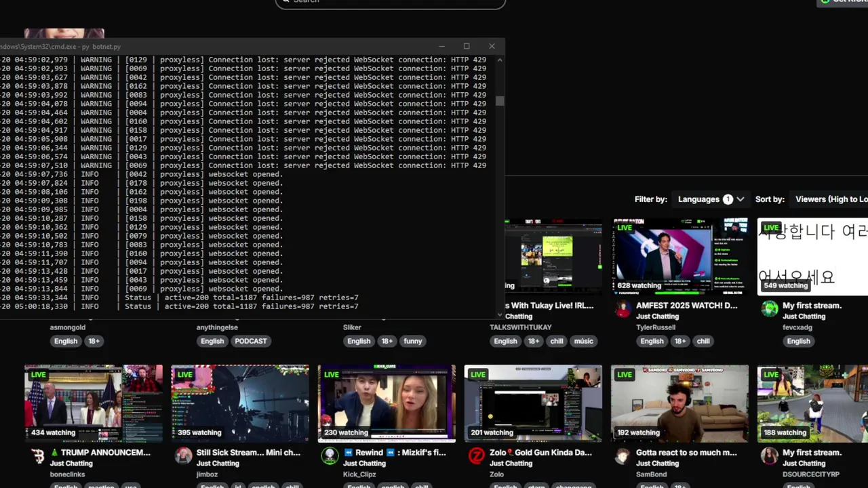The width and height of the screenshot is (868, 488).
Task: Click the DSOURCECITYRP channel avatar
Action: coord(769,455)
